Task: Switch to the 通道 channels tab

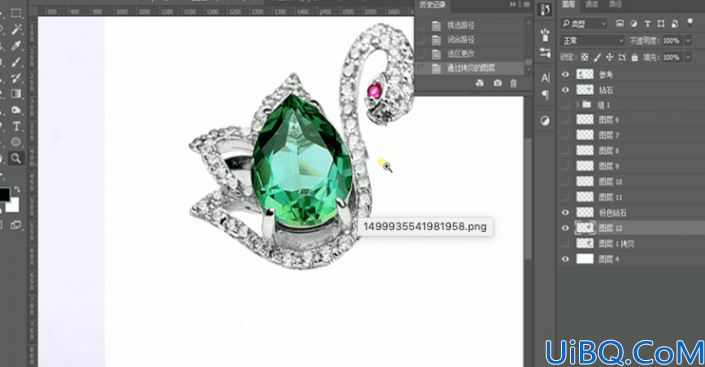Action: [x=591, y=4]
